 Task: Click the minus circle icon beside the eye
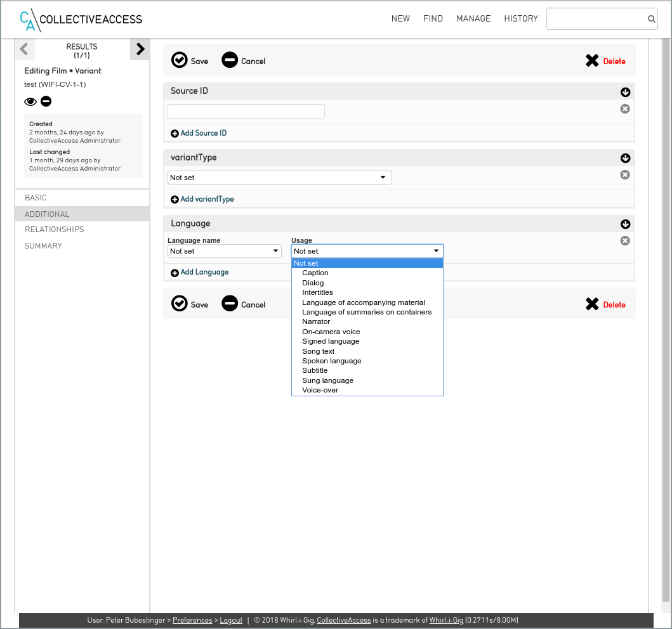click(x=46, y=101)
